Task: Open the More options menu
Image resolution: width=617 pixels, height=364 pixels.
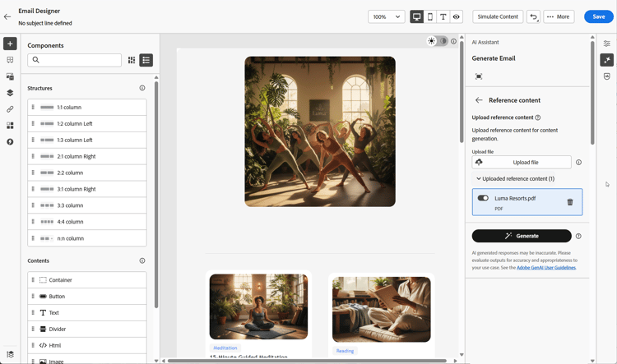Action: [x=559, y=16]
